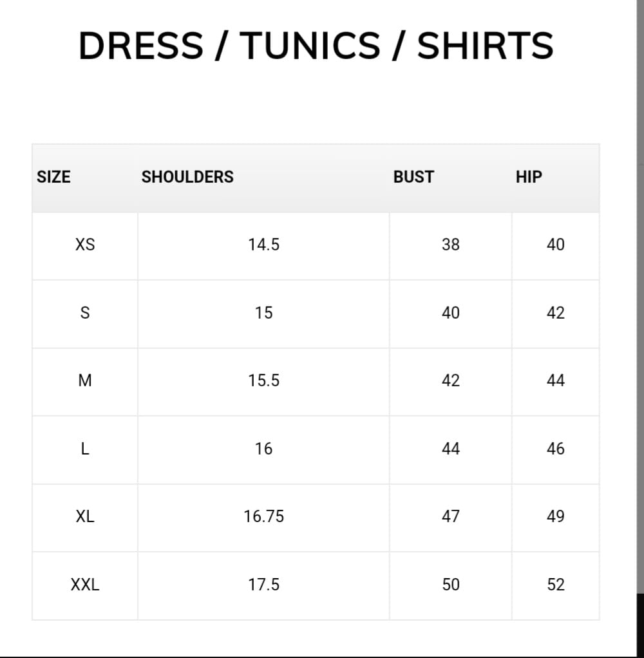This screenshot has width=644, height=658.
Task: Click the S size row label
Action: click(x=85, y=313)
